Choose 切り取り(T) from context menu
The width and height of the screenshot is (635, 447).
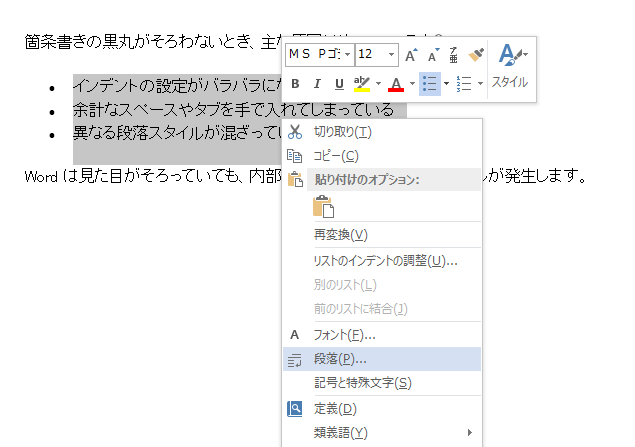[x=342, y=132]
